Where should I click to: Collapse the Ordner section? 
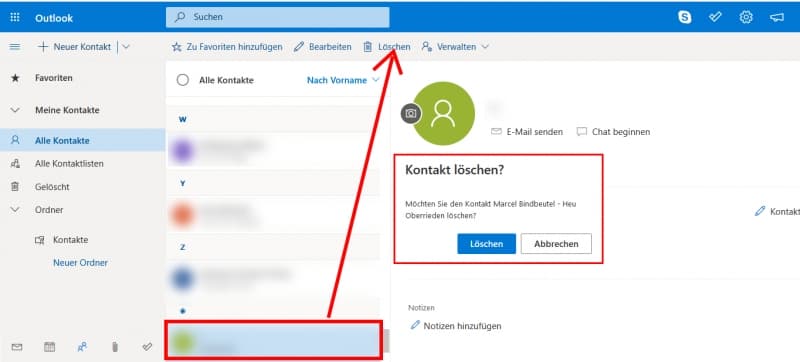[x=15, y=210]
